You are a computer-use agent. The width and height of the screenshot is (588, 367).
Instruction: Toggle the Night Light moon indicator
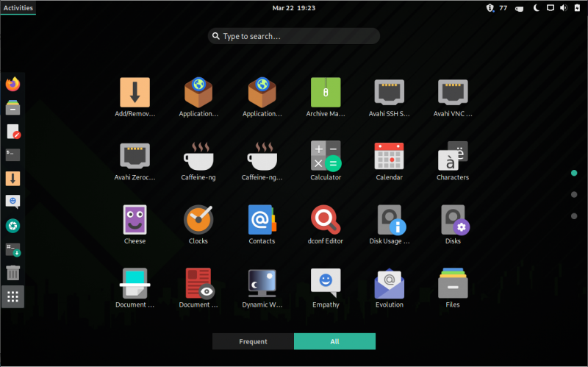pos(537,8)
